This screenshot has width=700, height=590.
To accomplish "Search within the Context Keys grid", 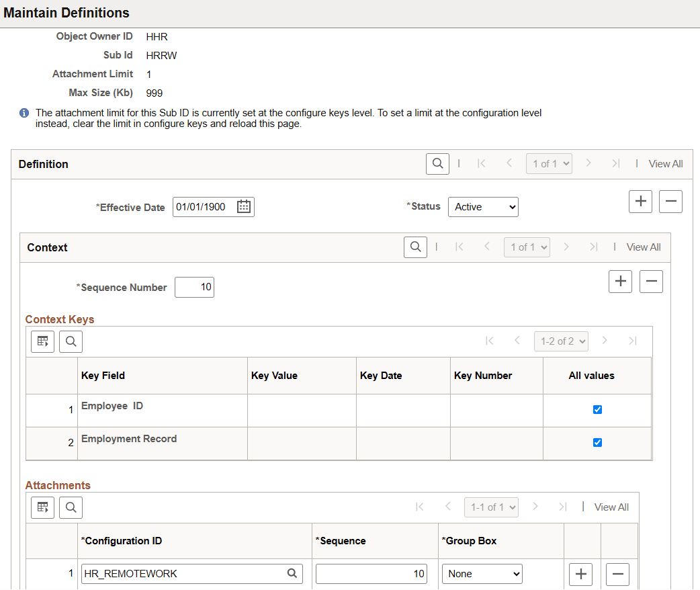I will 71,341.
